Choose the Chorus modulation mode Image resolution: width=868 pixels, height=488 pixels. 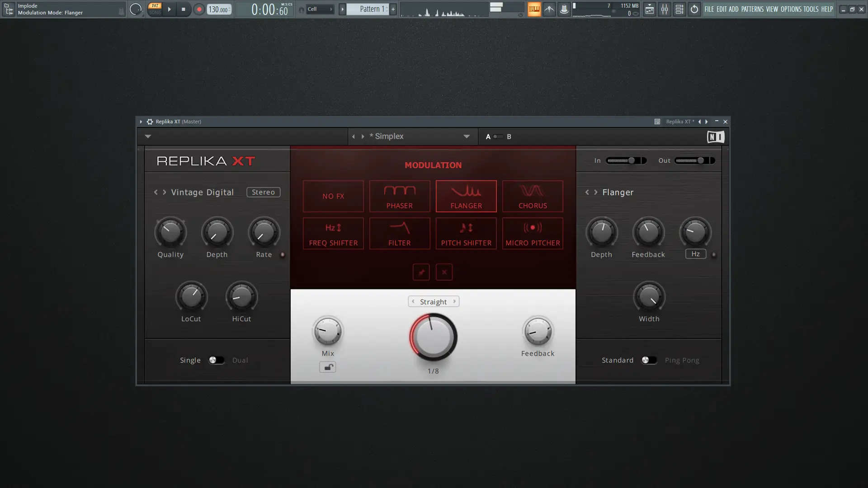click(533, 196)
